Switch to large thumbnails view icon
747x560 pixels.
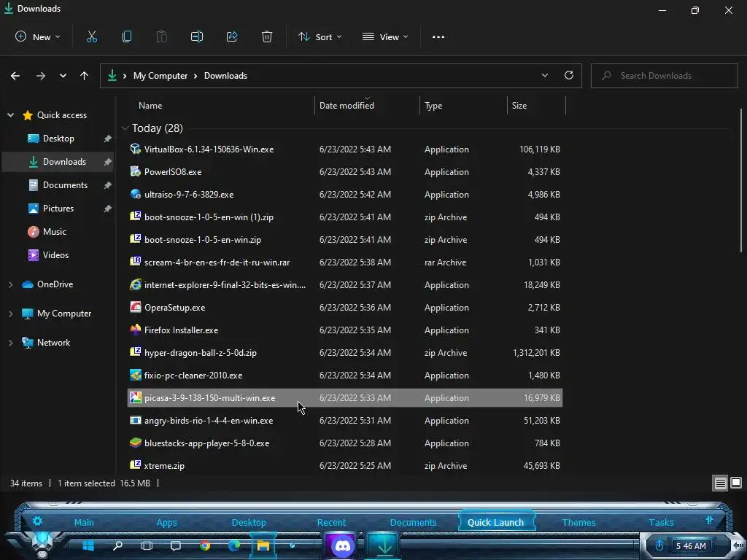[736, 483]
